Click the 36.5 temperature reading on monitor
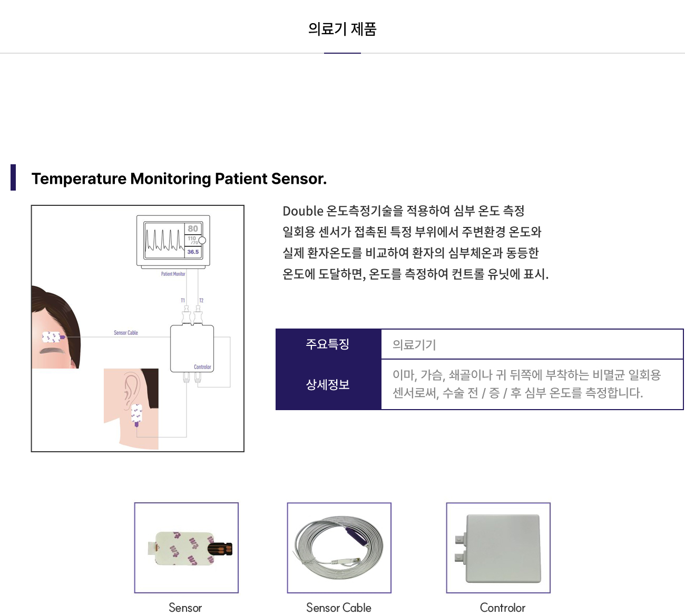Image resolution: width=685 pixels, height=616 pixels. (x=193, y=252)
